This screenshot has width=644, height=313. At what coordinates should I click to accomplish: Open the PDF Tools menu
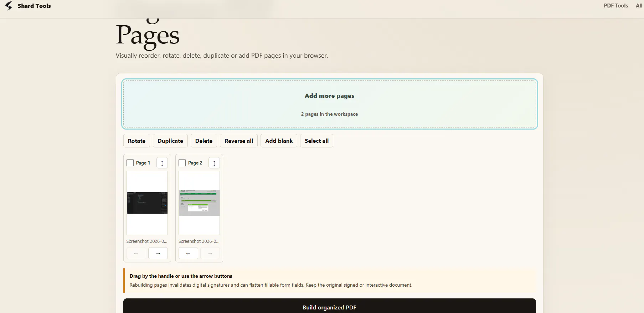(616, 6)
